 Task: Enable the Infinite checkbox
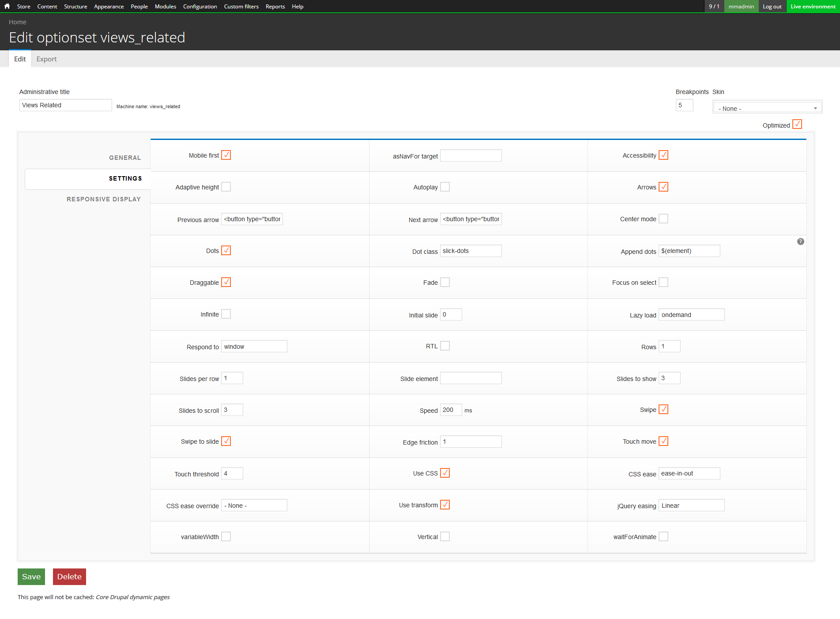tap(226, 314)
